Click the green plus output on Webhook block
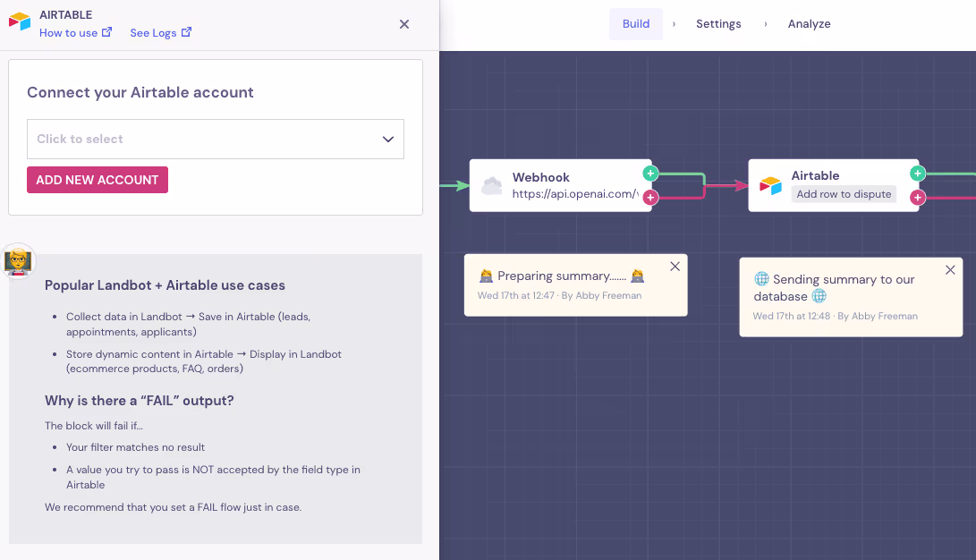Viewport: 976px width, 560px height. coord(650,173)
